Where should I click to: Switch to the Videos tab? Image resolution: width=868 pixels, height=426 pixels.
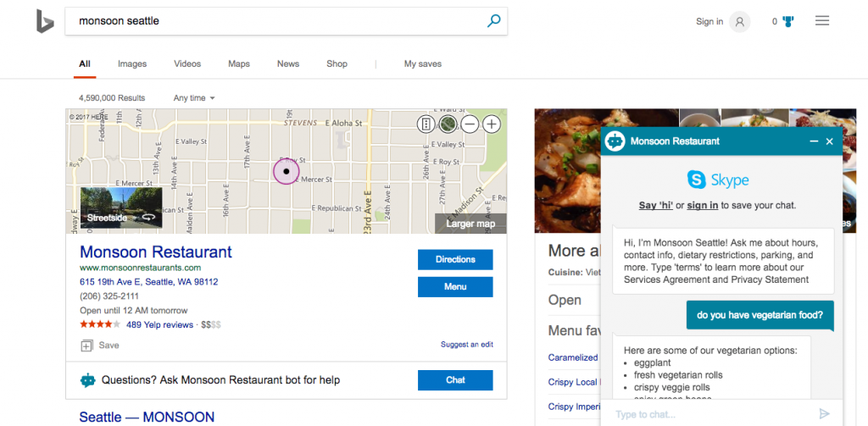click(x=187, y=64)
